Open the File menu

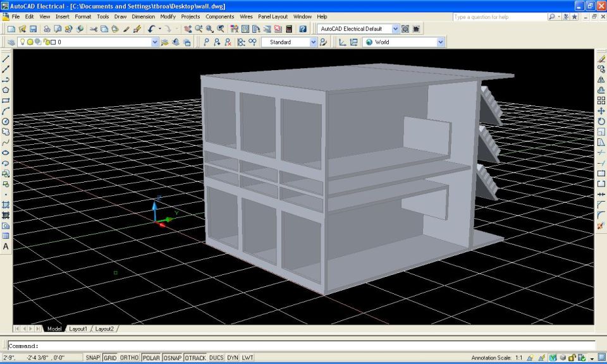(15, 16)
